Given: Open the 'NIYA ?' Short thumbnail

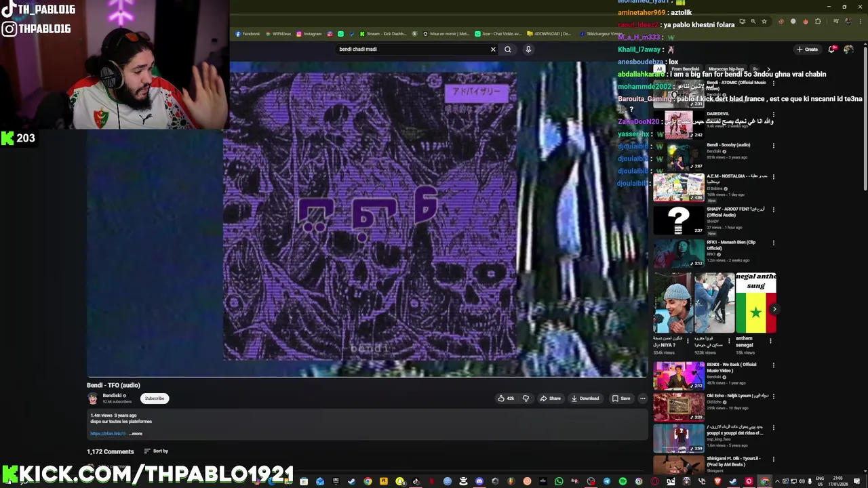Looking at the screenshot, I should pos(673,303).
